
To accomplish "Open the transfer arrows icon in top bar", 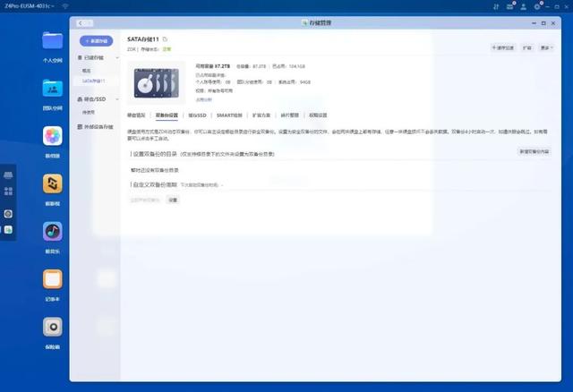I will 496,6.
